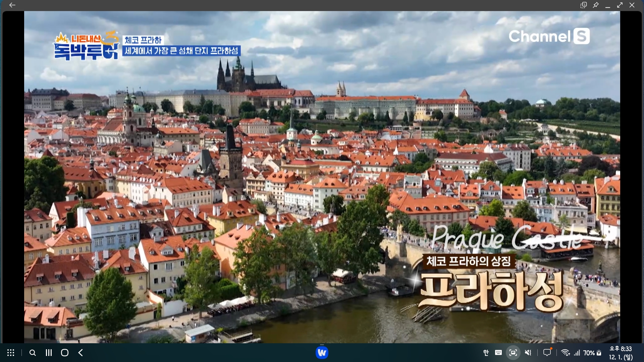Open the blue W app in the taskbar
The height and width of the screenshot is (362, 644).
(322, 353)
